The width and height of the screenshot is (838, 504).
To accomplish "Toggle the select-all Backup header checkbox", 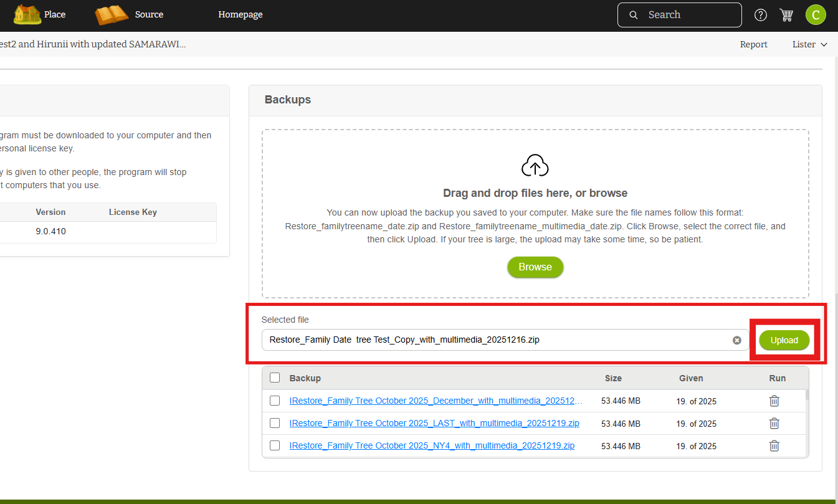I will pos(275,378).
